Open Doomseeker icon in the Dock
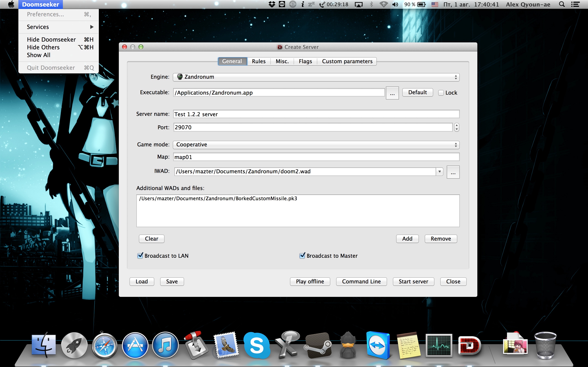 (469, 346)
